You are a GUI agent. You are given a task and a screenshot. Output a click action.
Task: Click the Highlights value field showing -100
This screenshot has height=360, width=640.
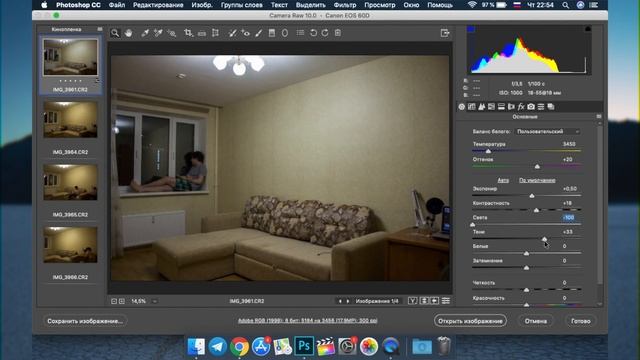coord(569,218)
